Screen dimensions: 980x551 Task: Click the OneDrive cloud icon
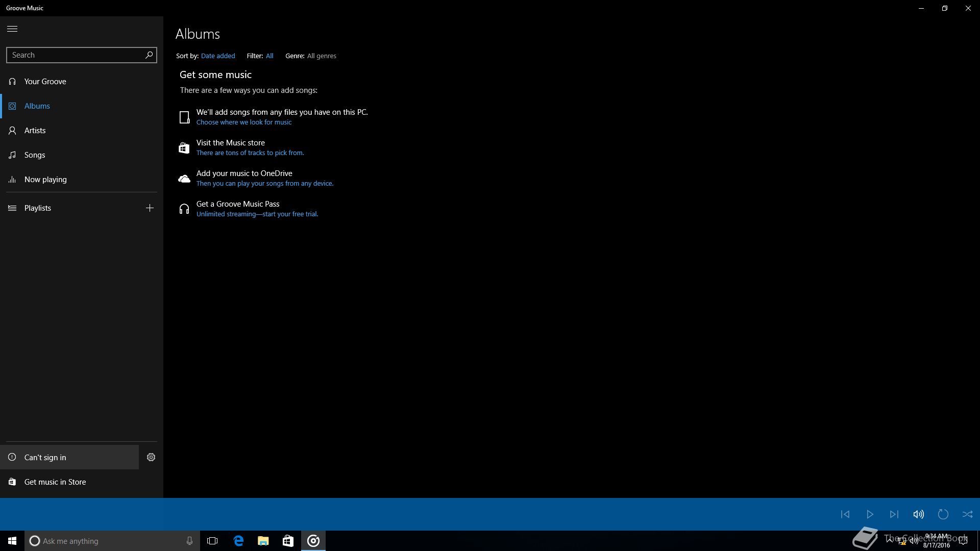pos(184,179)
